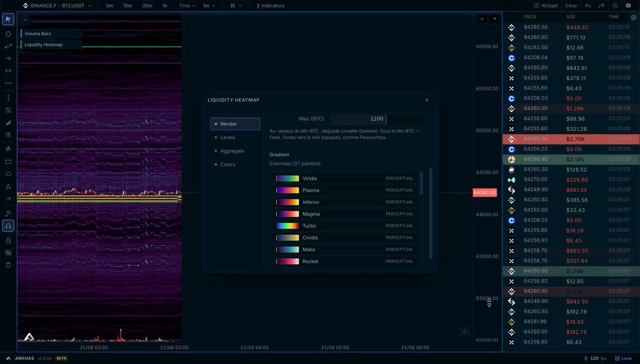Select the ellipse shape tool

8,174
